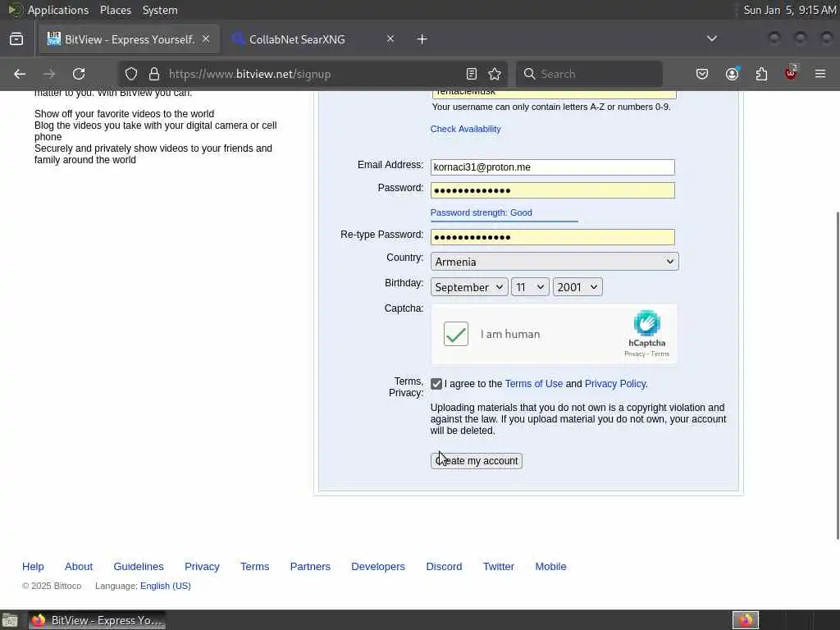
Task: Reload the page with the refresh icon
Action: pos(79,74)
